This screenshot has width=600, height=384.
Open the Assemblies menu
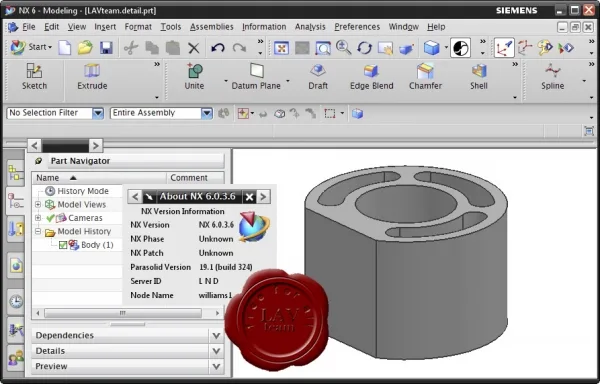coord(212,27)
